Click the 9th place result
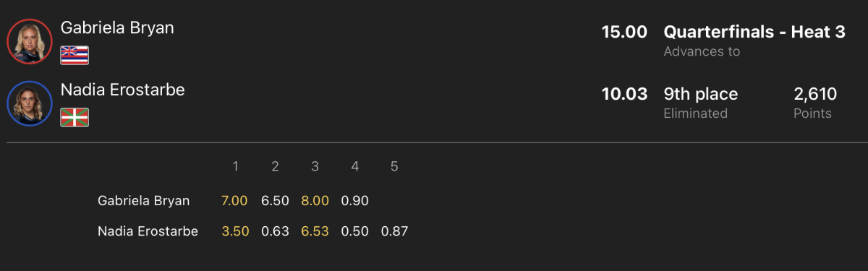This screenshot has height=271, width=868. (x=700, y=94)
